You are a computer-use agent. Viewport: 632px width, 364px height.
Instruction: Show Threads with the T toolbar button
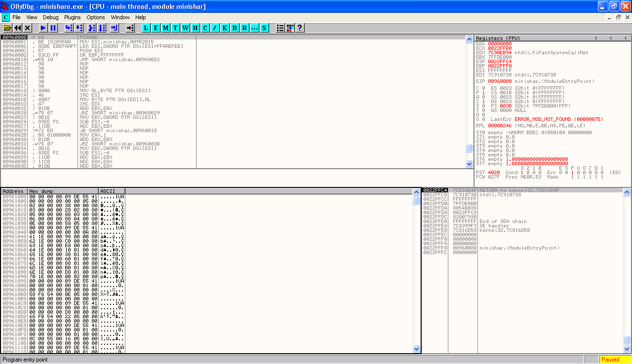pos(176,28)
